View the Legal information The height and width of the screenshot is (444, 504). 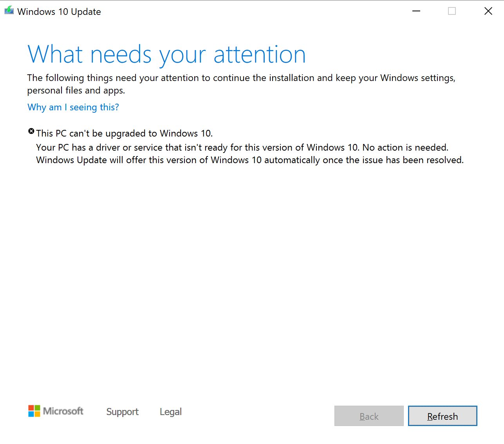click(x=170, y=412)
